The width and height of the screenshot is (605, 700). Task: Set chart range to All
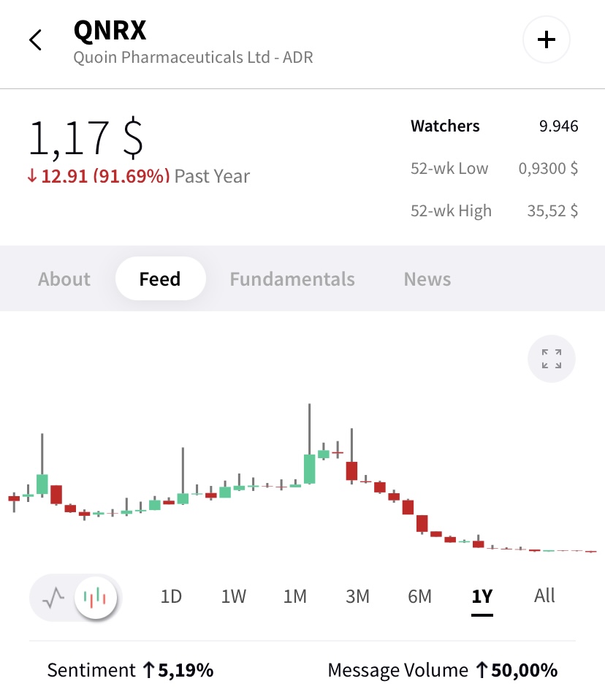(x=544, y=596)
